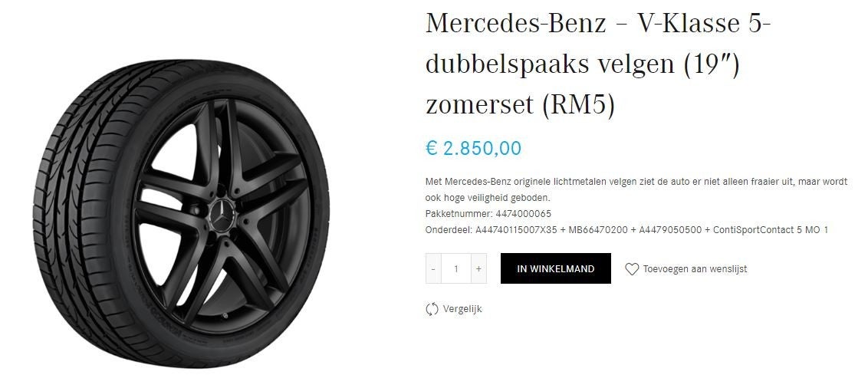Click the circular arrows compare icon
Screen dimensions: 868x388
pos(432,309)
